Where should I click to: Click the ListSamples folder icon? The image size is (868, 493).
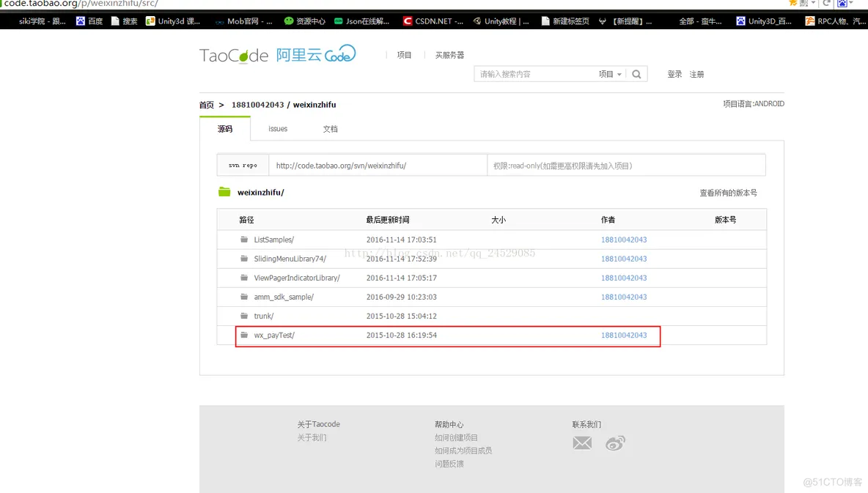(244, 240)
